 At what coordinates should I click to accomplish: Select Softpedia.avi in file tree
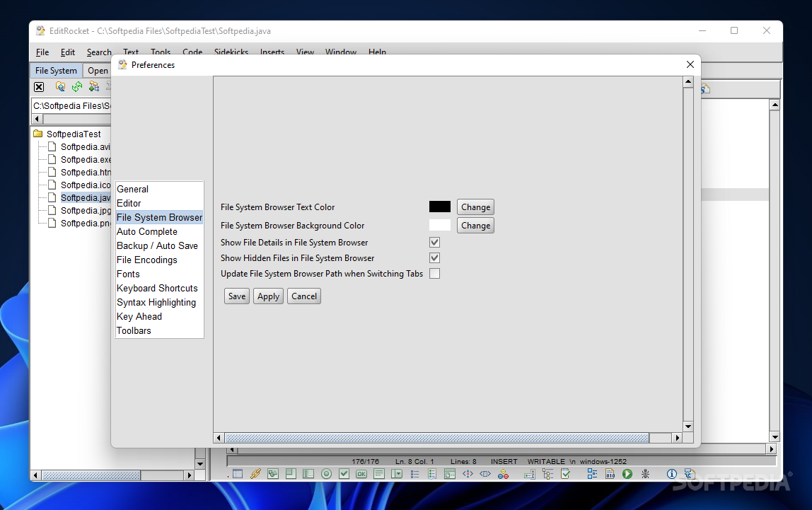[86, 147]
